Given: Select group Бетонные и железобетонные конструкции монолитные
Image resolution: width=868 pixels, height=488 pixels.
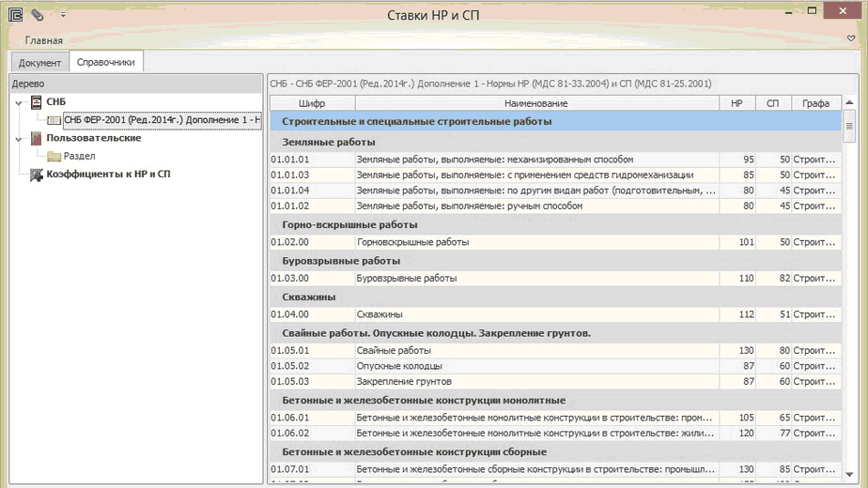Looking at the screenshot, I should (556, 400).
